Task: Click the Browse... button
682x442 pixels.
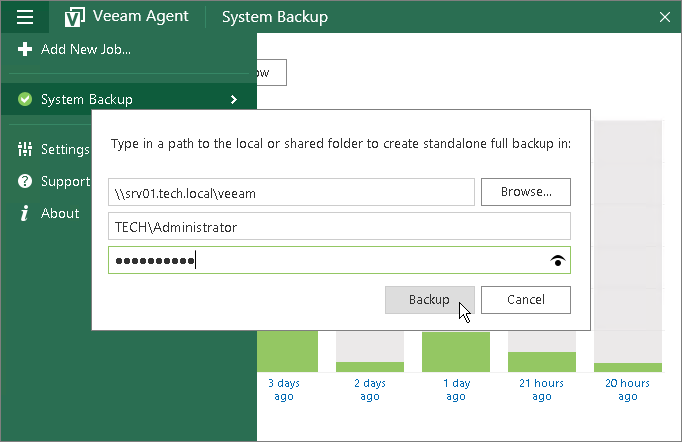Action: click(x=525, y=192)
